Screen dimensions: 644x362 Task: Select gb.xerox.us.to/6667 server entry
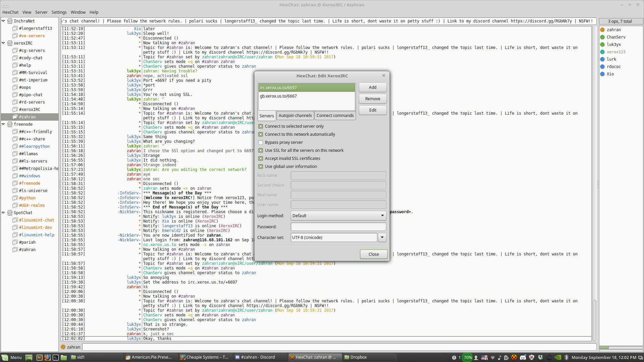[x=306, y=96]
